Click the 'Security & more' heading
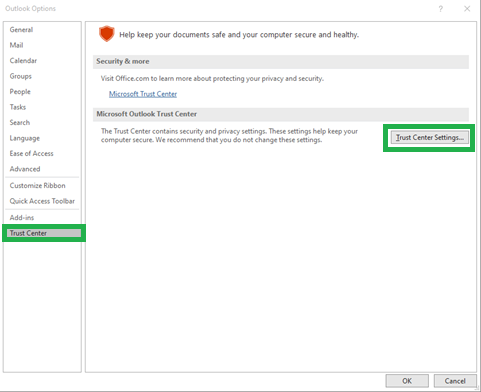Image resolution: width=481 pixels, height=392 pixels. point(123,61)
